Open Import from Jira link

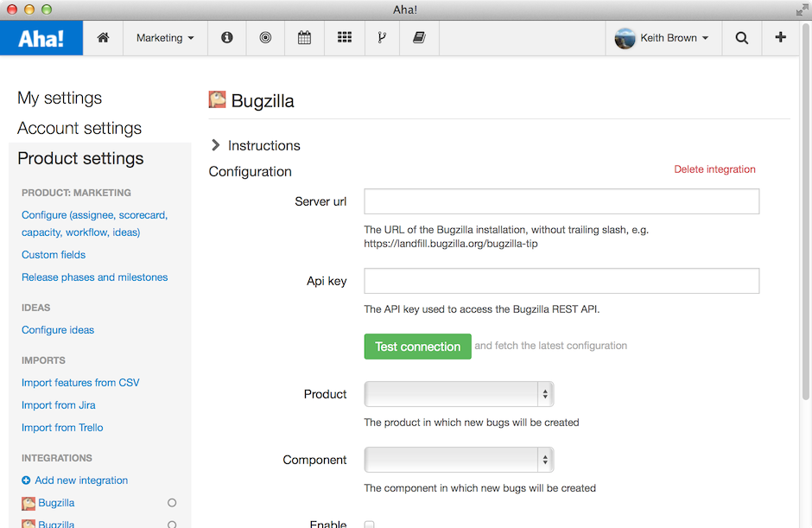pyautogui.click(x=58, y=405)
